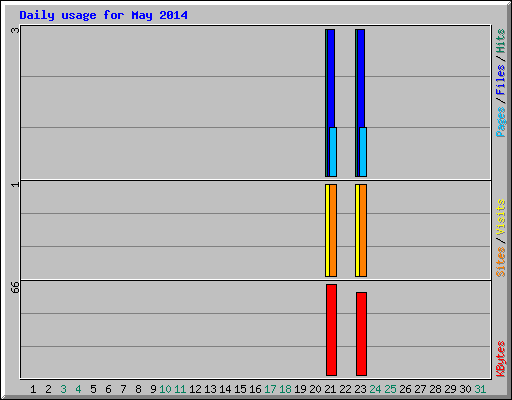Image resolution: width=512 pixels, height=400 pixels.
Task: Click day label '26' on the x-axis
Action: [x=405, y=389]
